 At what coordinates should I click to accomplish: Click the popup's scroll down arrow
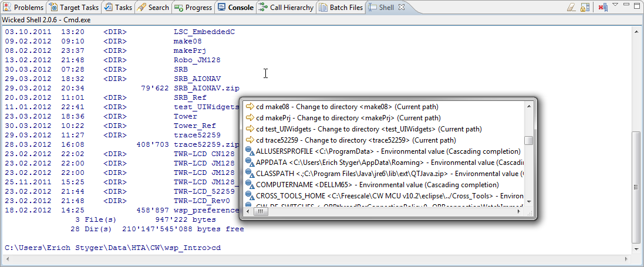(x=529, y=201)
